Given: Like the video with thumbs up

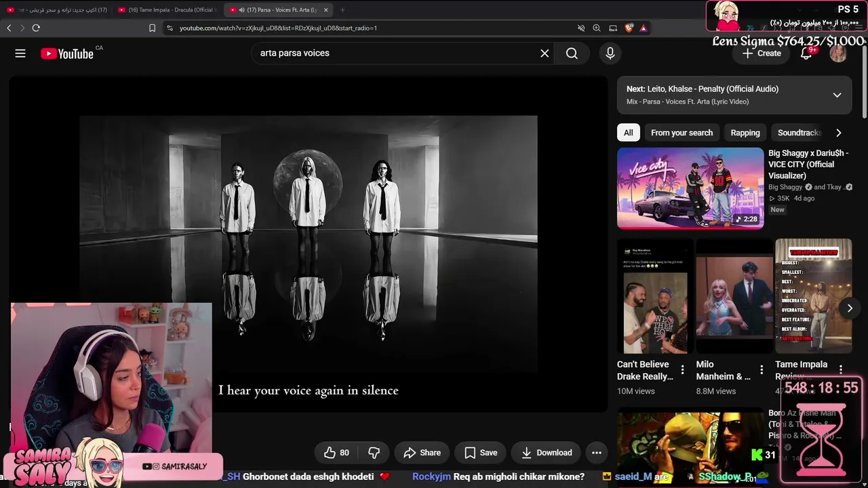Looking at the screenshot, I should tap(336, 453).
